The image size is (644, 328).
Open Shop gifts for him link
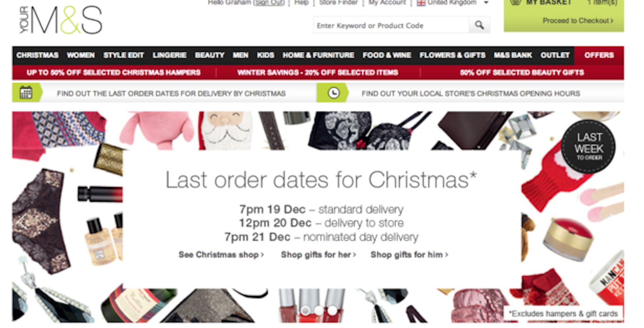pyautogui.click(x=409, y=255)
